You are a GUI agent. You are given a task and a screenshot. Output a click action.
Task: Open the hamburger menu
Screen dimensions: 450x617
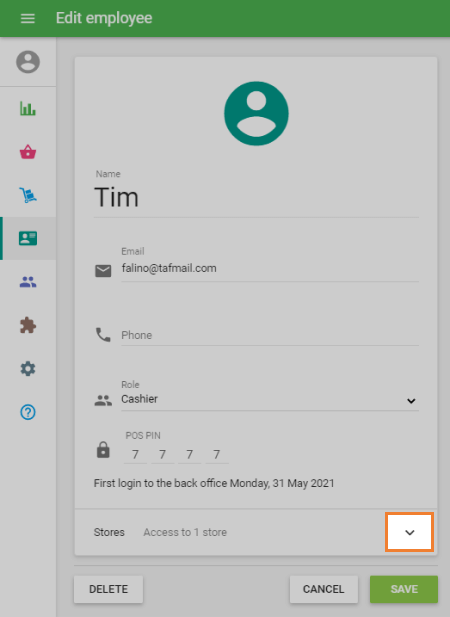(x=28, y=18)
